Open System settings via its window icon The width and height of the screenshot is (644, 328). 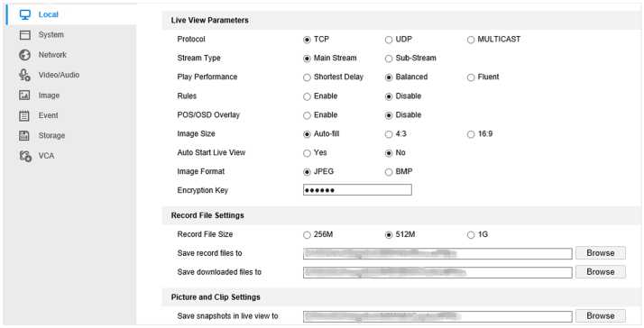[x=25, y=35]
